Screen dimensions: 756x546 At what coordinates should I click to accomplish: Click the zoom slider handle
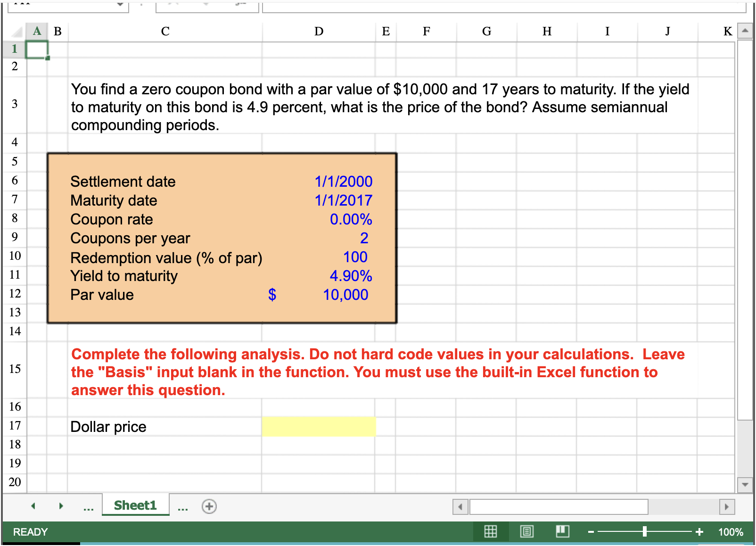click(x=644, y=532)
